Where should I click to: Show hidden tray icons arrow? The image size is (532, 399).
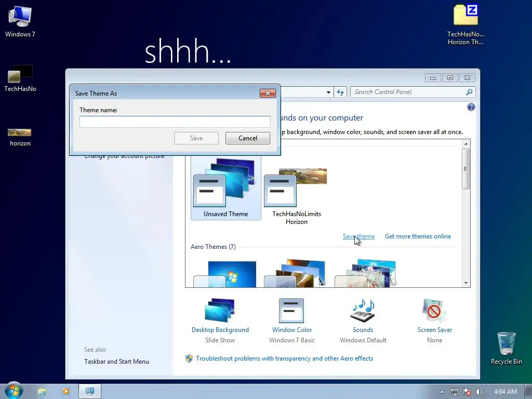(x=442, y=392)
